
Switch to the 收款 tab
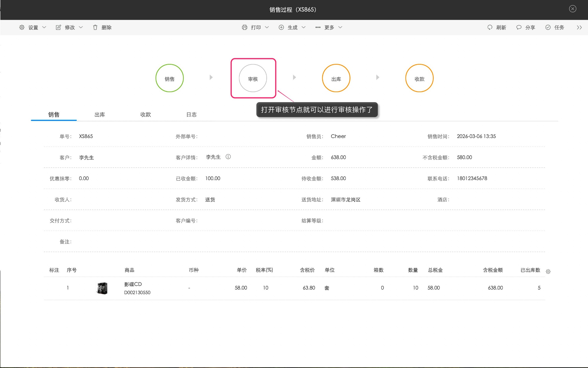click(x=146, y=115)
